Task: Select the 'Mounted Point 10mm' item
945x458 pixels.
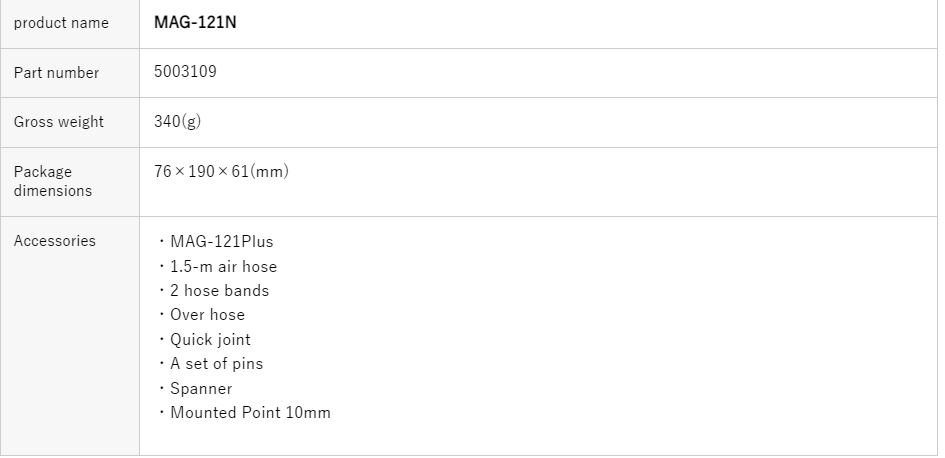Action: point(250,413)
